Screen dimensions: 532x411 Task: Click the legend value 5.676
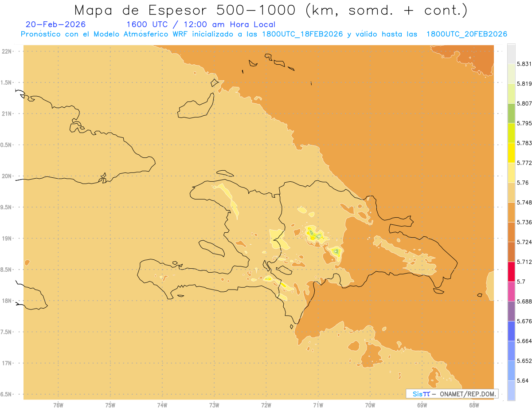(x=524, y=321)
